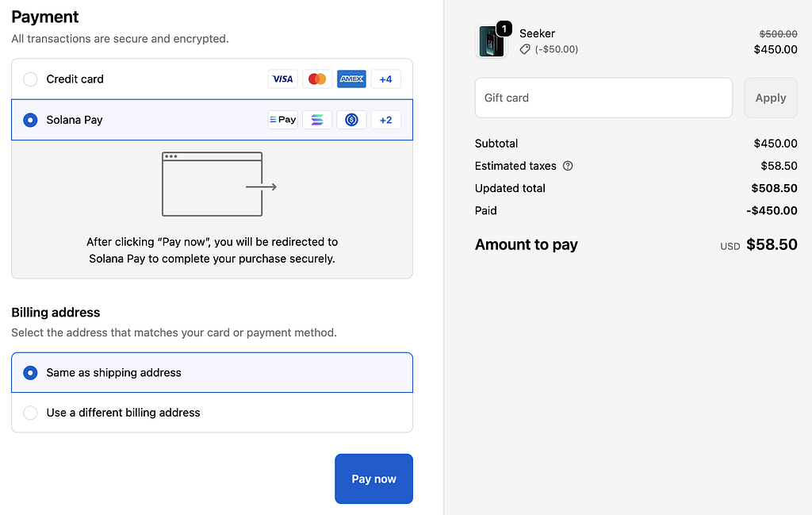Image resolution: width=812 pixels, height=515 pixels.
Task: Click the Mastercard logo icon
Action: (x=317, y=79)
